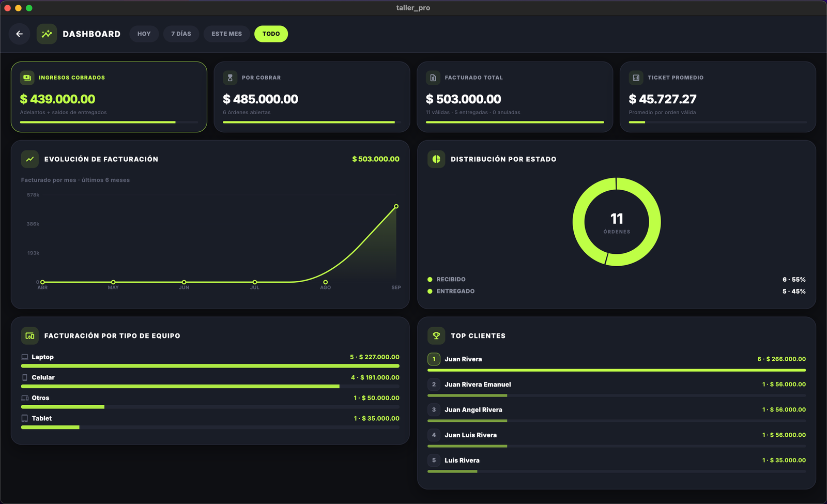Viewport: 827px width, 504px height.
Task: Click the Top Clientes trophy icon
Action: 436,336
